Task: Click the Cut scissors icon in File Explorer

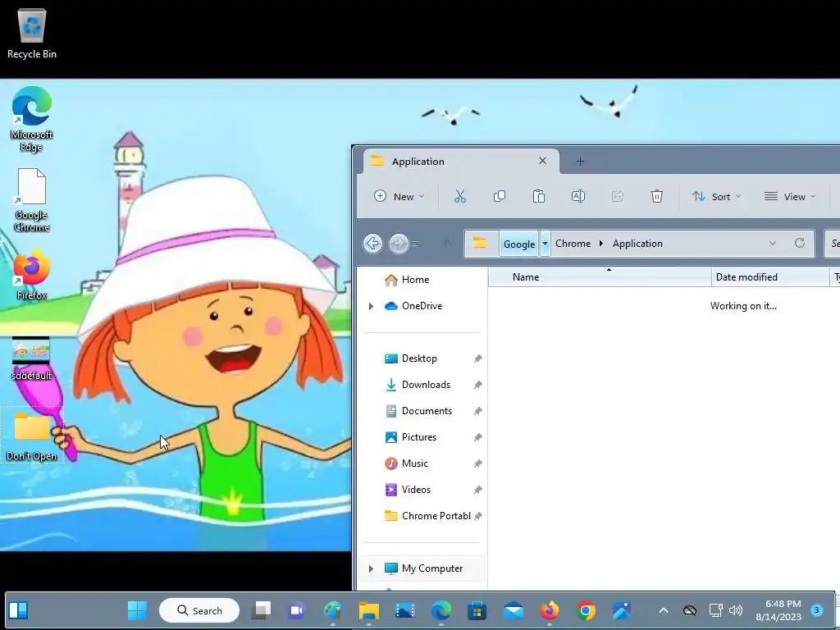Action: (459, 196)
